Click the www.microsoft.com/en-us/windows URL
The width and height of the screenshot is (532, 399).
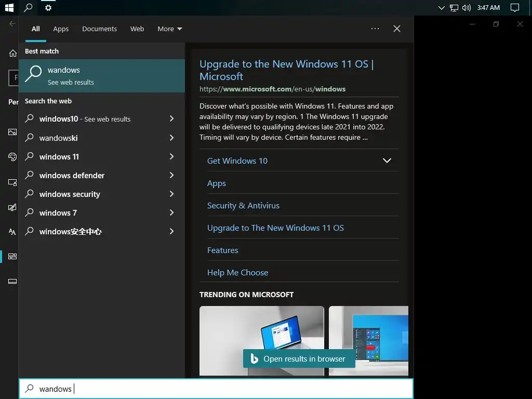click(272, 89)
